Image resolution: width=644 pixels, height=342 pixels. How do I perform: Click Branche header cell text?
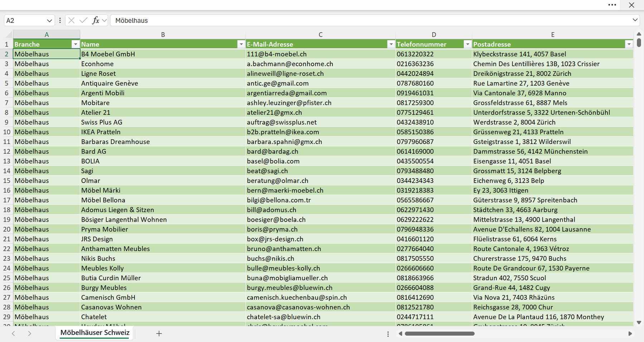[x=27, y=44]
